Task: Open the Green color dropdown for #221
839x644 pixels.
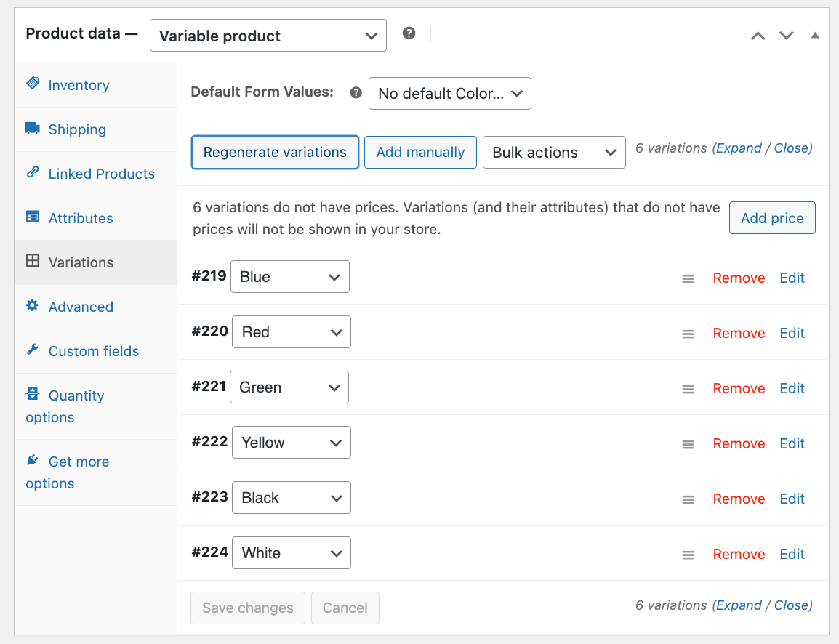Action: [x=289, y=387]
